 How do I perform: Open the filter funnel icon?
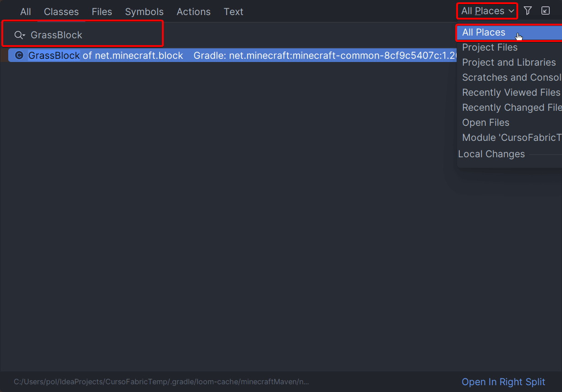[528, 11]
